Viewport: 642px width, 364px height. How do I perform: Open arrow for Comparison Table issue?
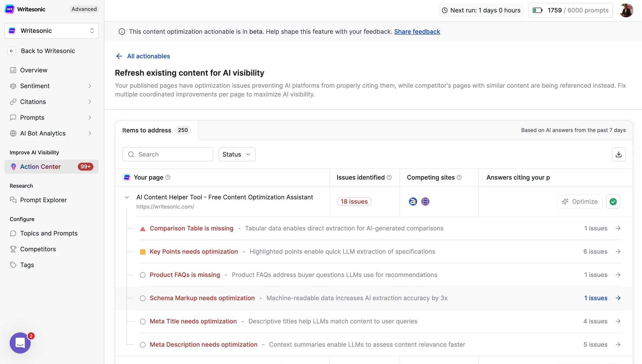click(x=618, y=228)
